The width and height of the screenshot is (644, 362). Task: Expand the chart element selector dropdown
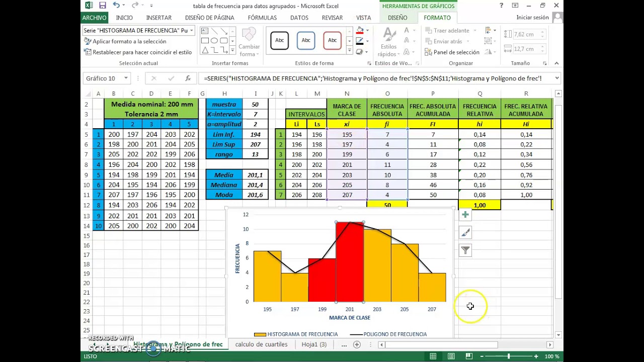point(191,31)
